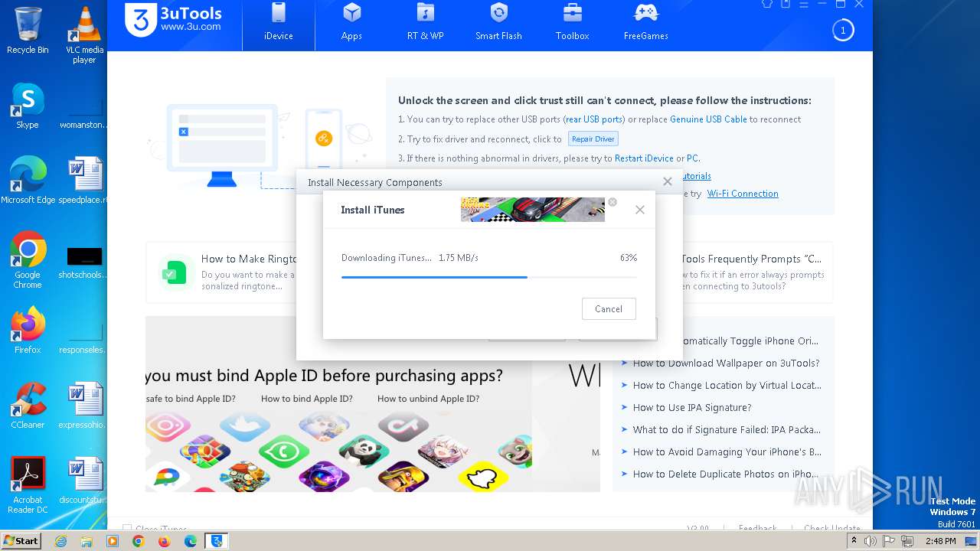980x551 pixels.
Task: Open the Skype desktop shortcut
Action: pyautogui.click(x=28, y=106)
